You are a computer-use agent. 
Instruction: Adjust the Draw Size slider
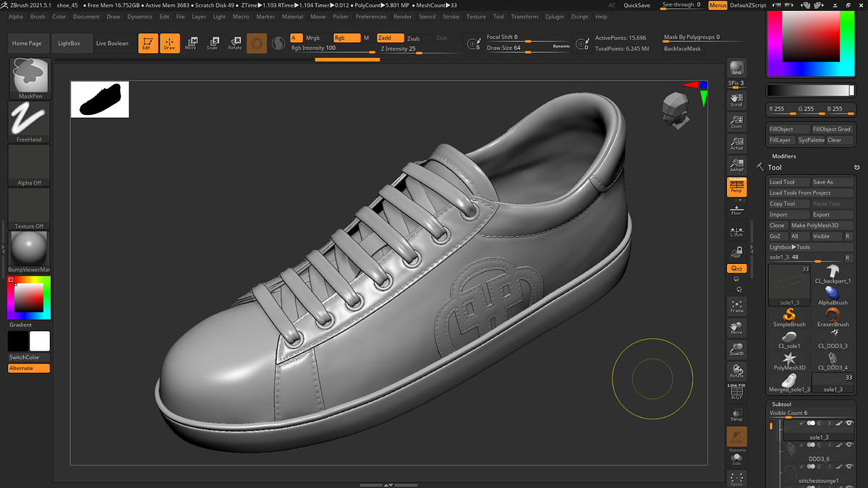pyautogui.click(x=527, y=48)
